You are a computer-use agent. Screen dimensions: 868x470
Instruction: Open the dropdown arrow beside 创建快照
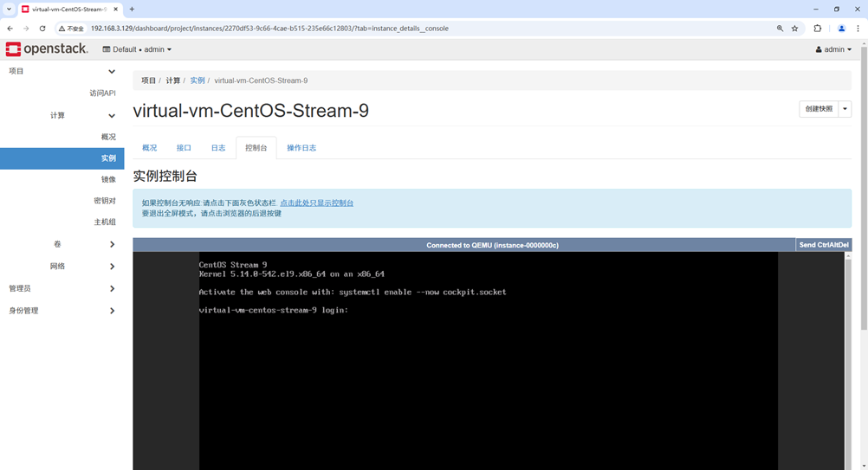click(x=845, y=109)
